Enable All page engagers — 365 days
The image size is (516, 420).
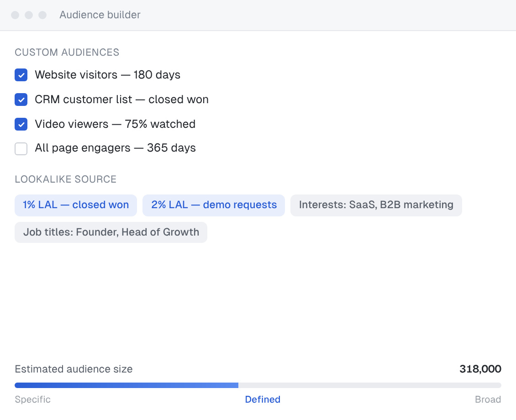point(21,149)
